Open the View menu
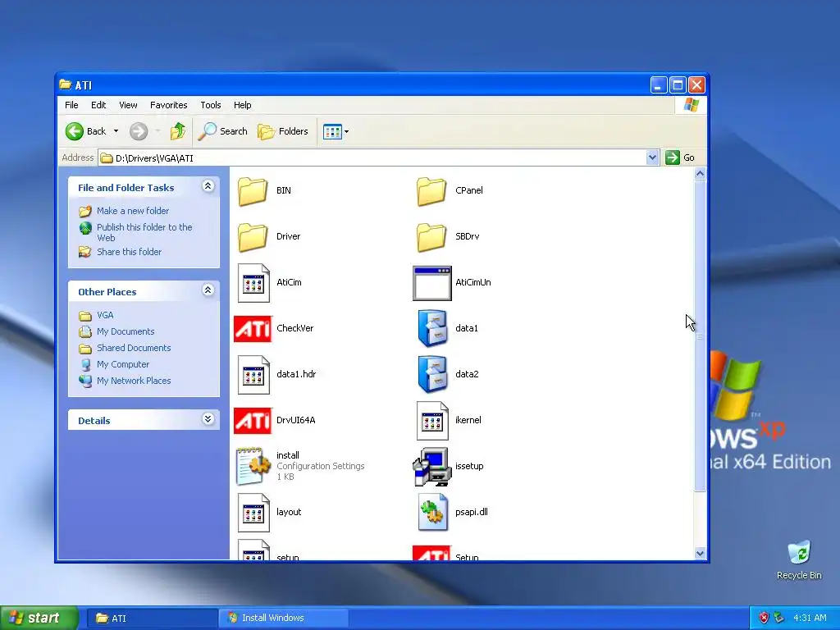This screenshot has width=840, height=630. [x=128, y=105]
